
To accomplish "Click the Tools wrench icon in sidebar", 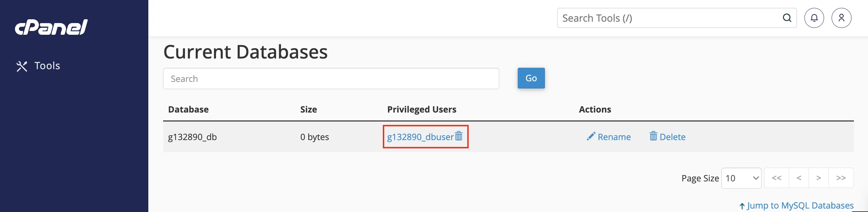I will [22, 66].
